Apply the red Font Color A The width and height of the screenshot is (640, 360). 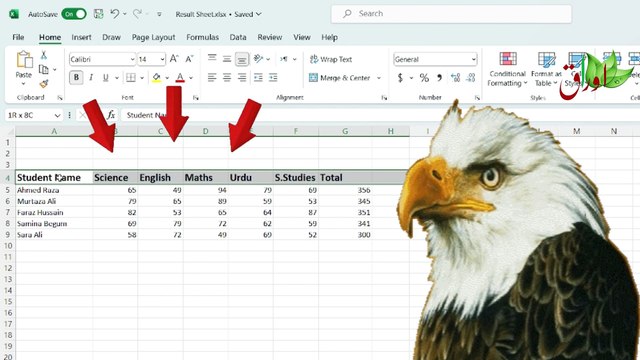(x=180, y=77)
